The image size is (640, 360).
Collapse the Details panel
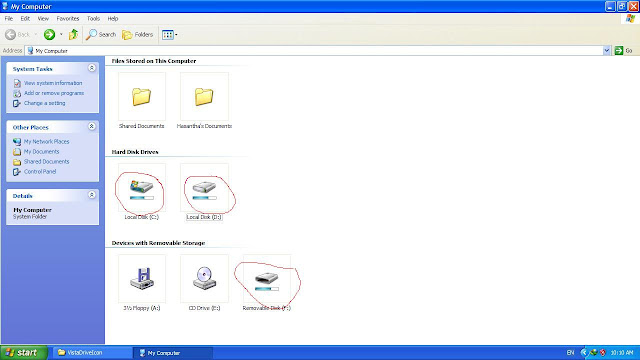[x=92, y=195]
